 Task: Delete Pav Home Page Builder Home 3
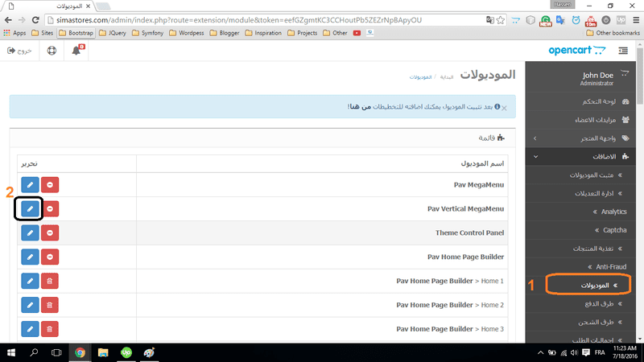click(50, 329)
